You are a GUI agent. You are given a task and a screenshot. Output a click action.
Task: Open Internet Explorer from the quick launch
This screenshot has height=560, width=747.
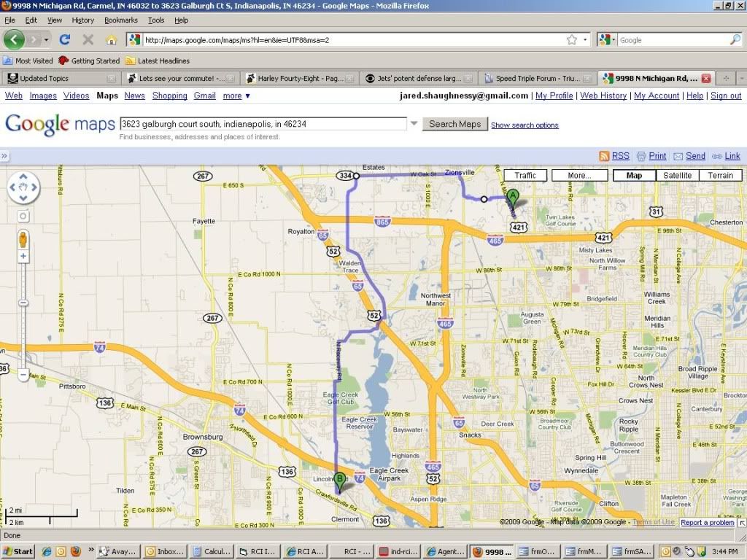point(46,551)
